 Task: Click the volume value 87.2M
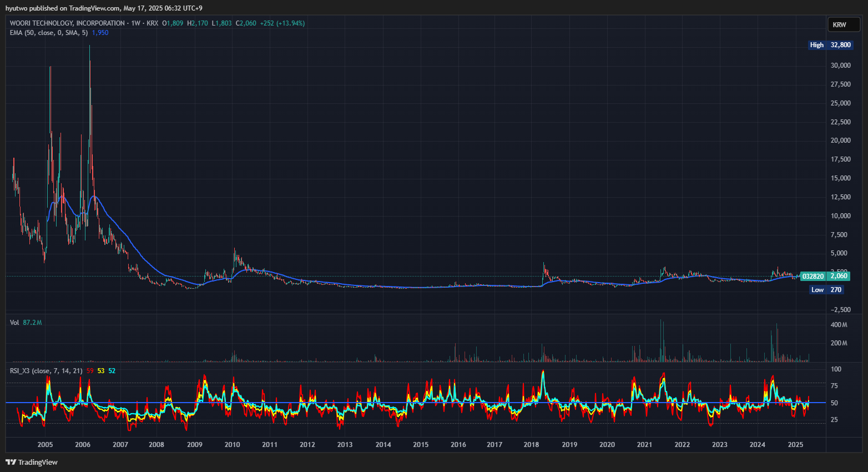(32, 323)
